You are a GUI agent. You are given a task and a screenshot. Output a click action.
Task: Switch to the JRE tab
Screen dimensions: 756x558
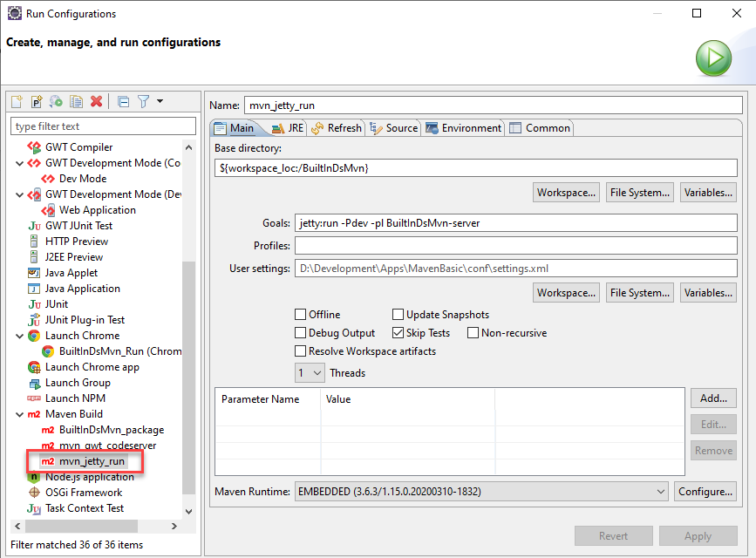pos(289,128)
